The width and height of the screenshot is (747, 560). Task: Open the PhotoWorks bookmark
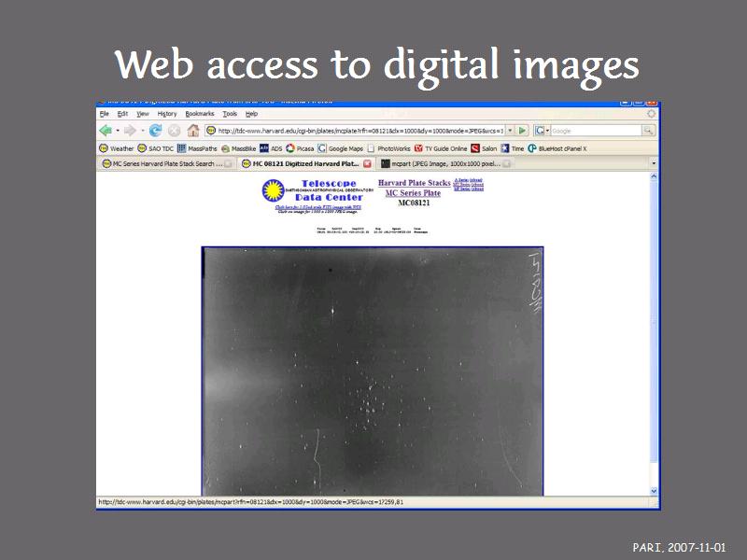coord(388,148)
